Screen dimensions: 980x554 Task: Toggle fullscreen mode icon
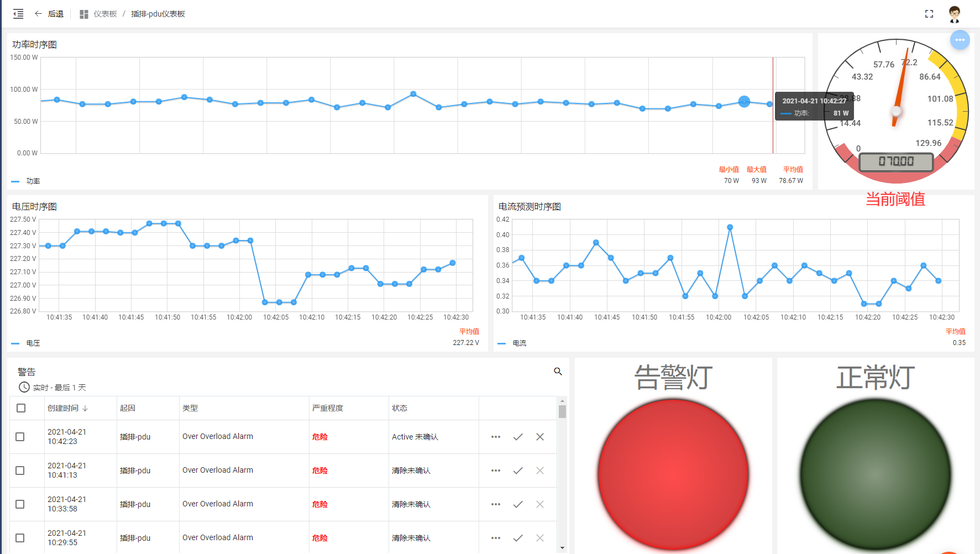pos(929,14)
